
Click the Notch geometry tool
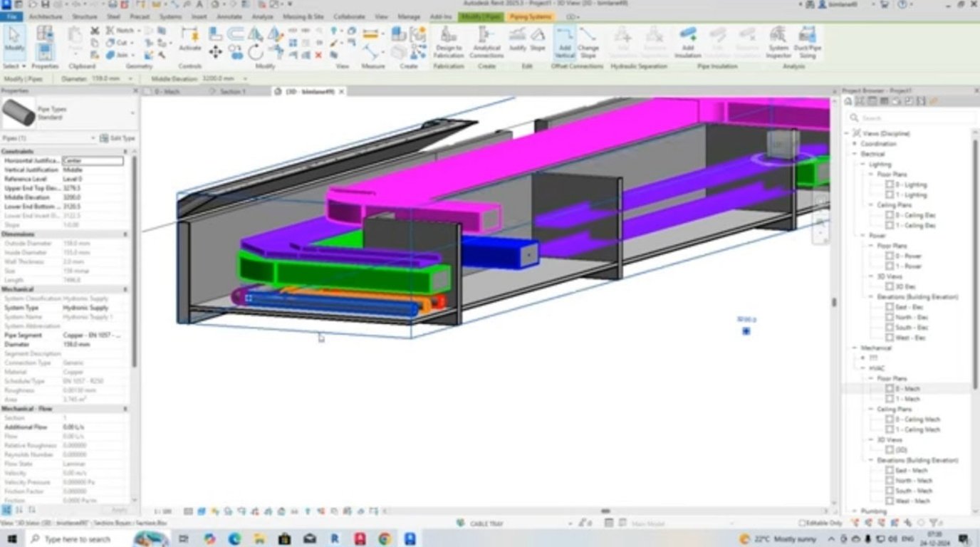click(x=122, y=31)
